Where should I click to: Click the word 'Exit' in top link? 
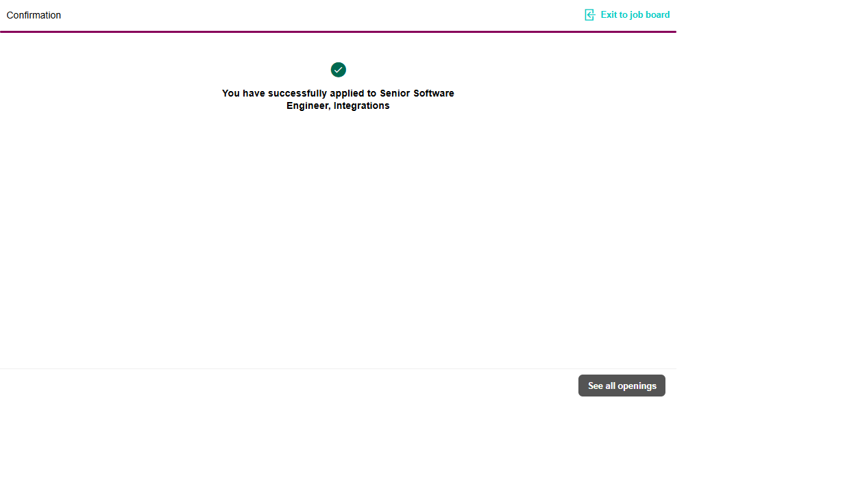[609, 14]
